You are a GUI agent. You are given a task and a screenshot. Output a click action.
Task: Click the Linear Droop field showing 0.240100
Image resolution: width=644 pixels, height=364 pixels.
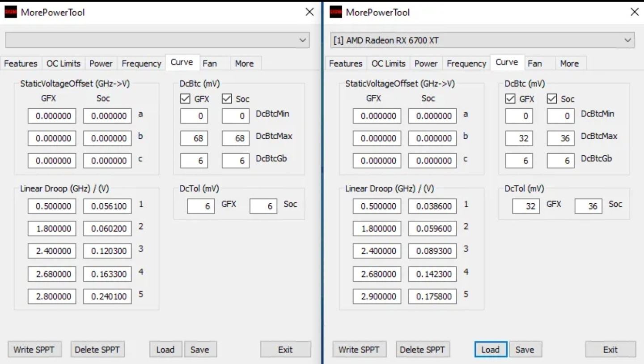107,296
